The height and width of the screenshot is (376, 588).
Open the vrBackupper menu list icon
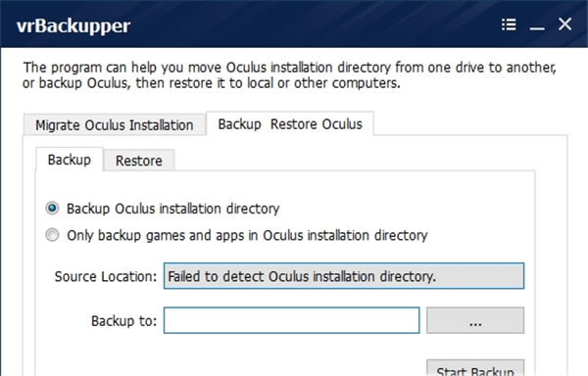(x=509, y=24)
